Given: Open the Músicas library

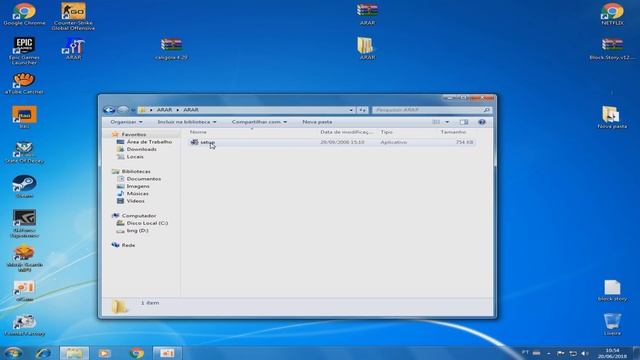Looking at the screenshot, I should pyautogui.click(x=138, y=193).
